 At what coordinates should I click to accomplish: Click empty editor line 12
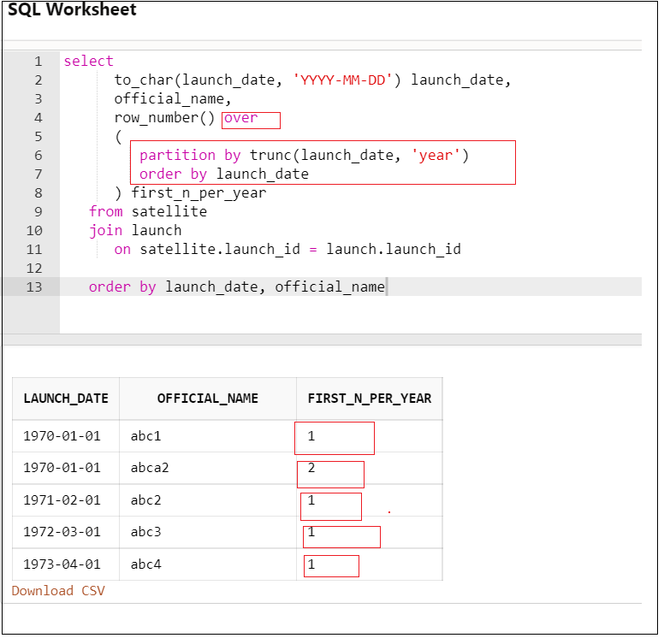[351, 268]
